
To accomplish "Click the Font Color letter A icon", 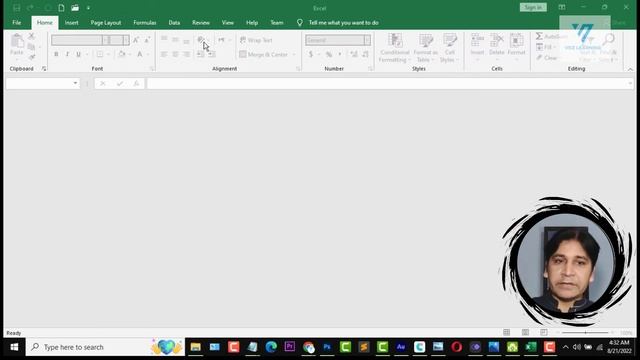I will click(140, 54).
